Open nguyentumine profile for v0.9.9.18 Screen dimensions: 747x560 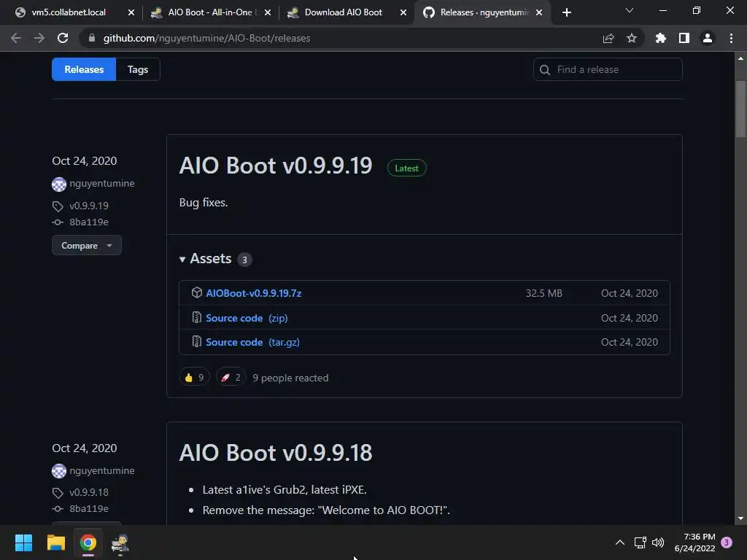(x=102, y=470)
